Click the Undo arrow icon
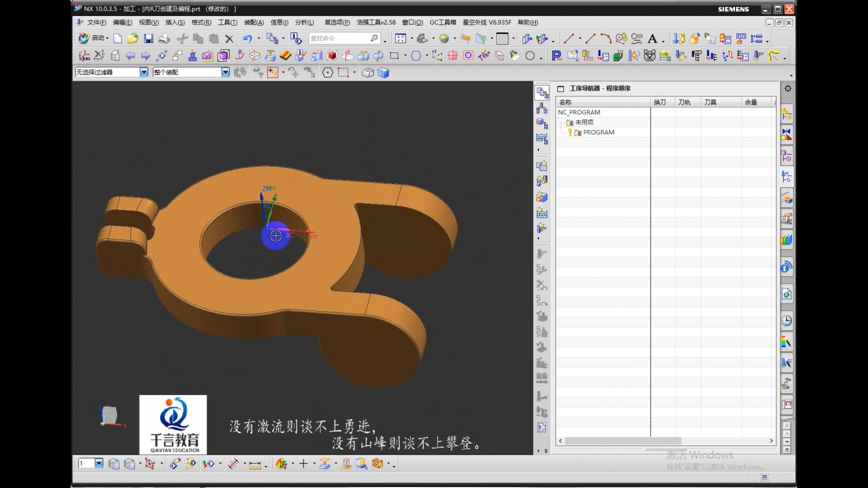This screenshot has height=488, width=868. (247, 39)
